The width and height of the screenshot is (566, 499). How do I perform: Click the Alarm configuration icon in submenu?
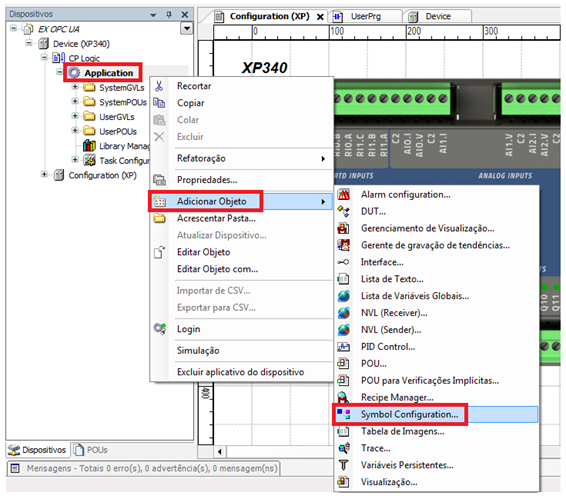(x=343, y=195)
